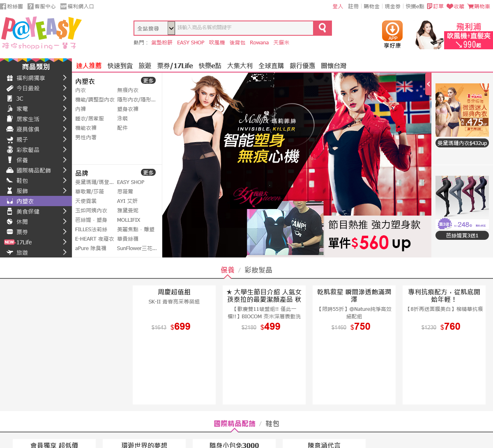Expand the 居家生活 category arrow
Screen dimensions: 493x448
pyautogui.click(x=65, y=119)
